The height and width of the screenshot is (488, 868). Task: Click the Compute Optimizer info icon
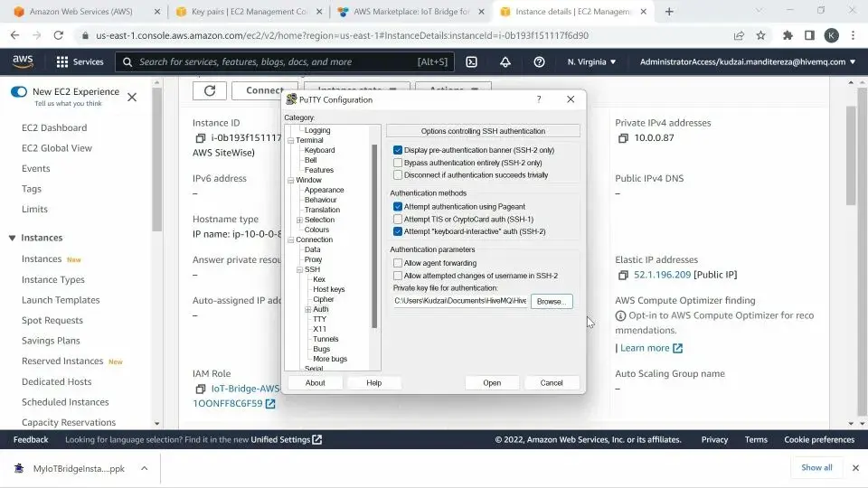620,316
